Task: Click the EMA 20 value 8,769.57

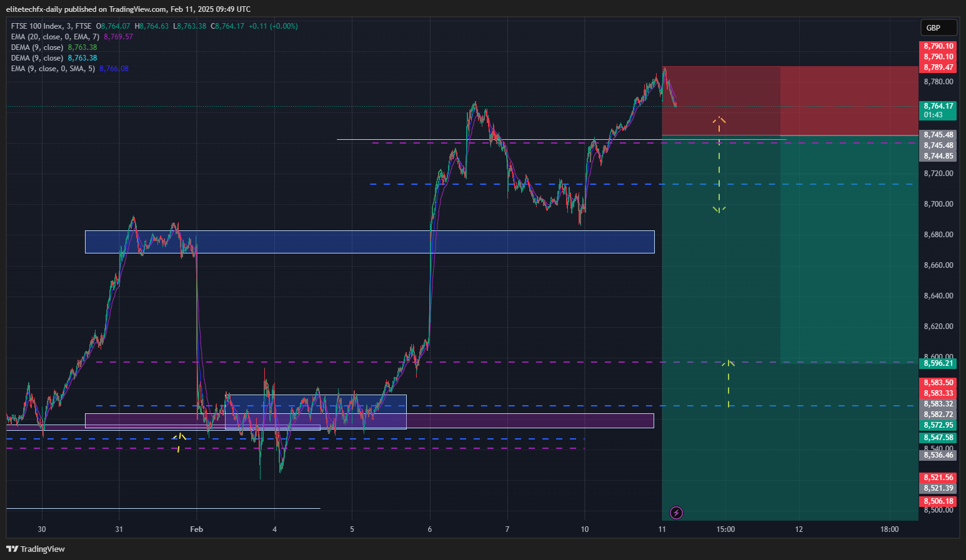Action: pos(118,37)
